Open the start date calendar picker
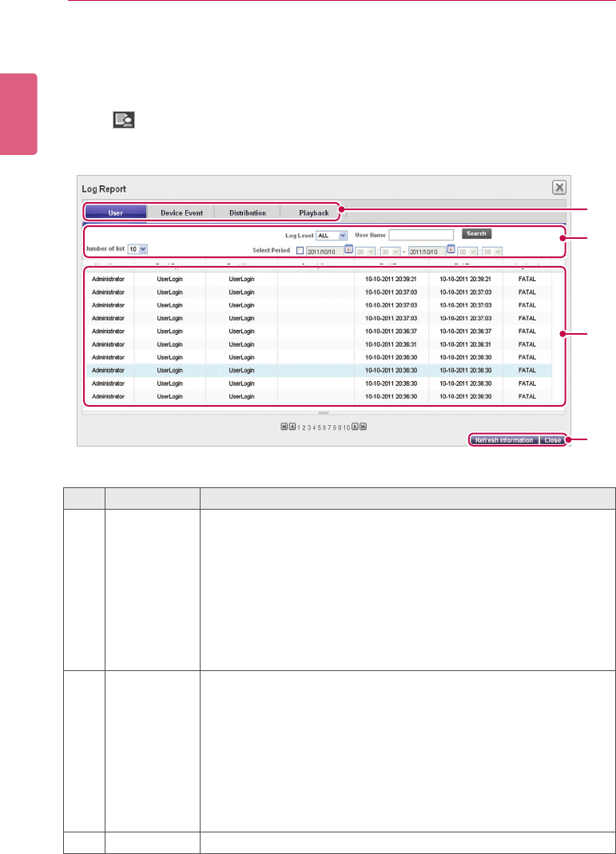Viewport: 616px width, 854px height. [x=348, y=249]
